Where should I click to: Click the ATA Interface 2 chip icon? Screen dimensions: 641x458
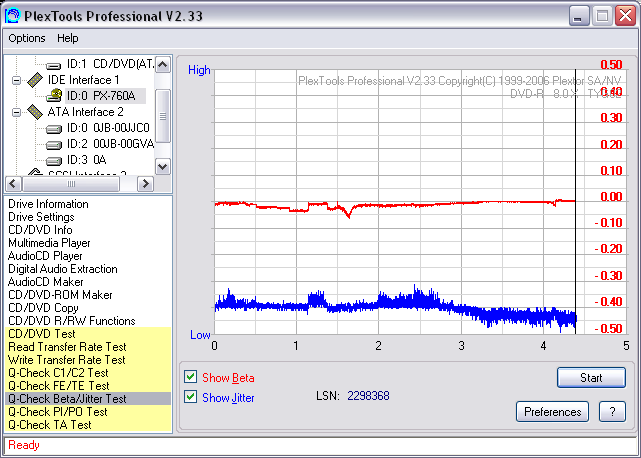click(x=35, y=112)
